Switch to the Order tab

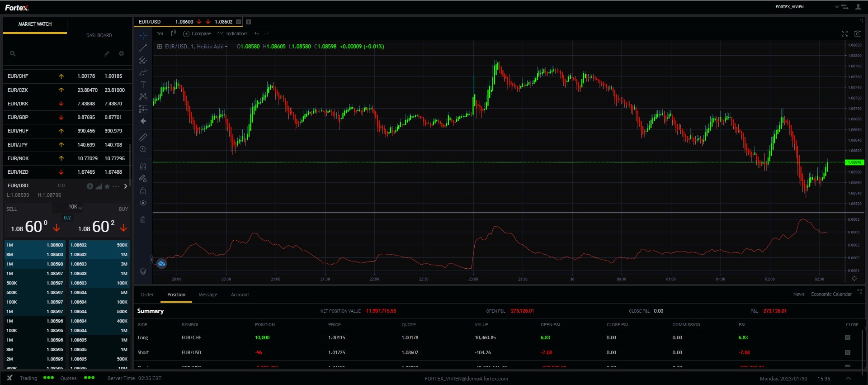(147, 295)
